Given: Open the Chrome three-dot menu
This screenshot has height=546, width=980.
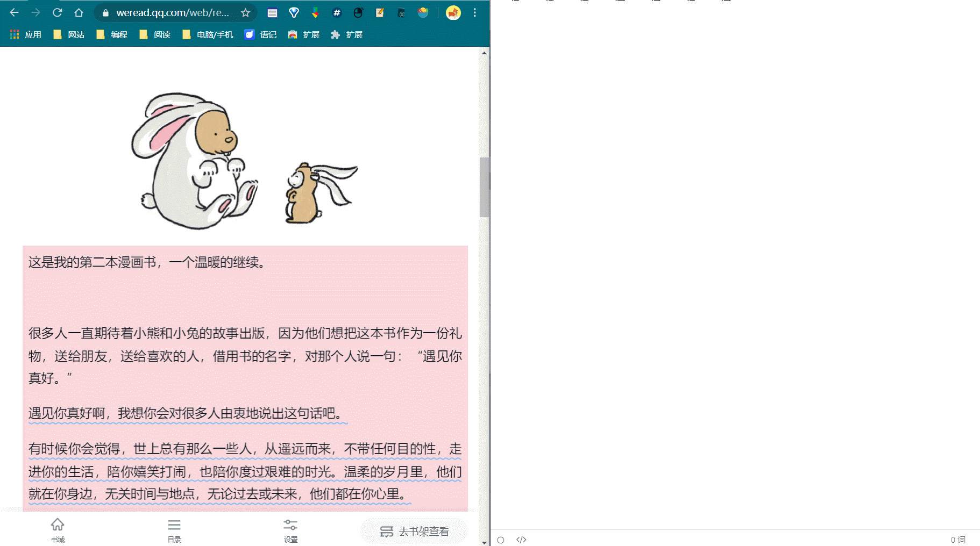Looking at the screenshot, I should pyautogui.click(x=474, y=13).
